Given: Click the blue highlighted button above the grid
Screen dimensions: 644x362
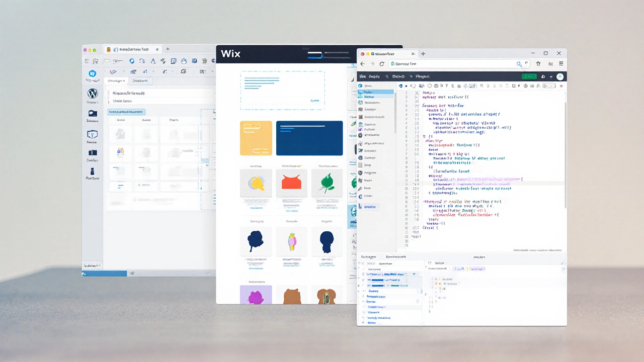Looking at the screenshot, I should click(x=126, y=112).
